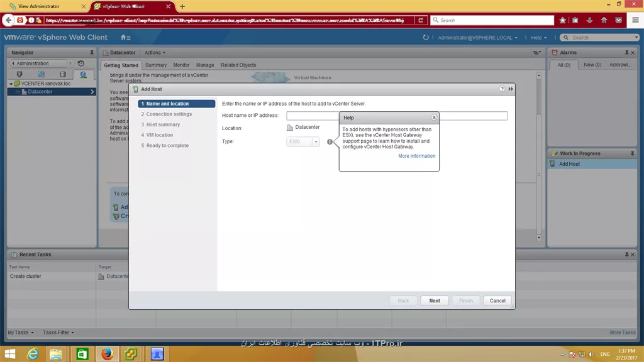Open Firefox downloads arrow icon
Image resolution: width=644 pixels, height=362 pixels.
(x=589, y=20)
